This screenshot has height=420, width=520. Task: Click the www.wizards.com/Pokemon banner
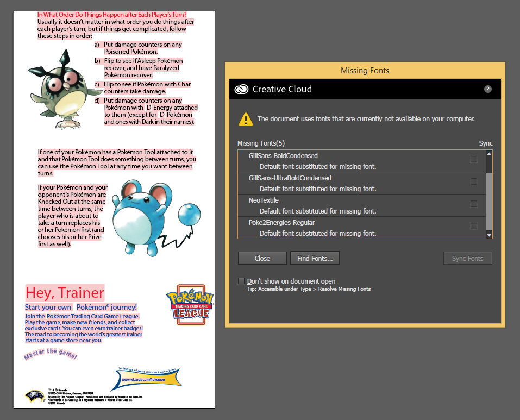click(146, 379)
